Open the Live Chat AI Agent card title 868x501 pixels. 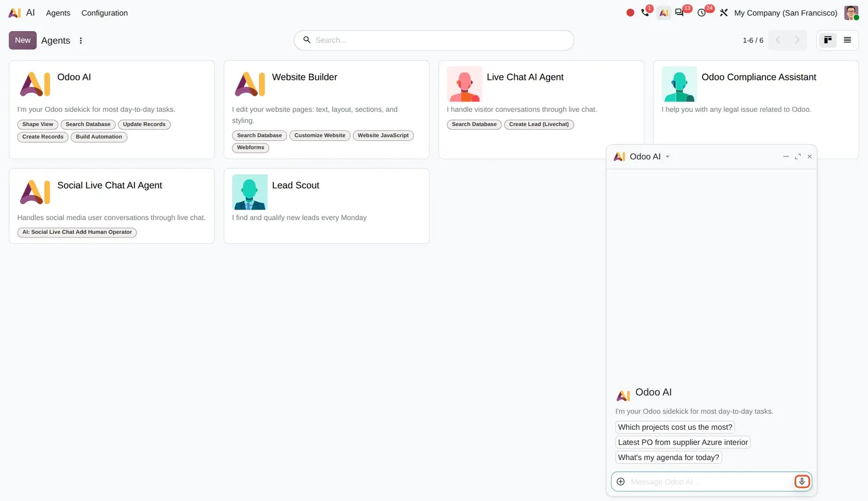pos(525,77)
